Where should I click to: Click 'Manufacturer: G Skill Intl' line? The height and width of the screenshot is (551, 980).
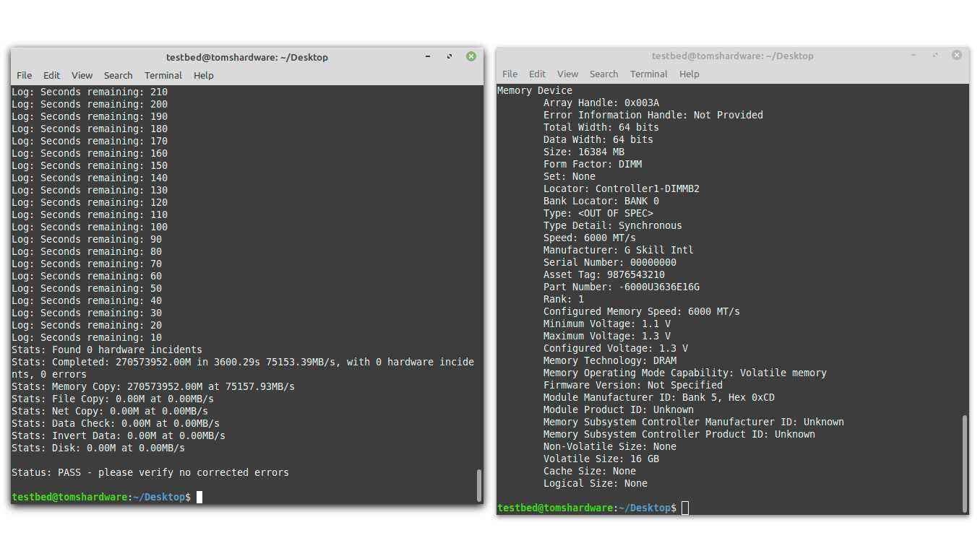point(619,250)
